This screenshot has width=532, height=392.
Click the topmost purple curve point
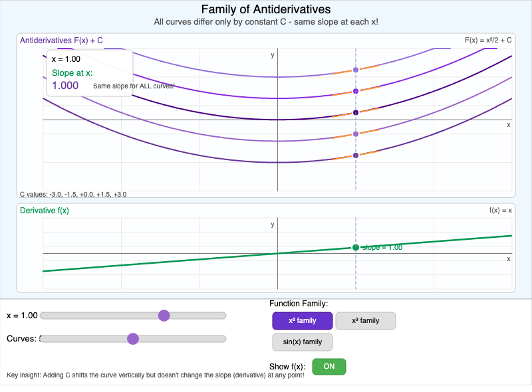pyautogui.click(x=356, y=69)
